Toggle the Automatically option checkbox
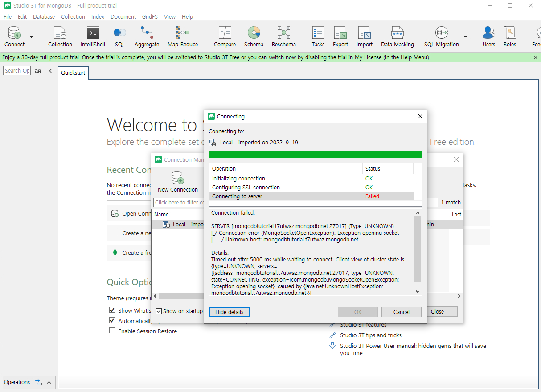This screenshot has width=541, height=392. tap(112, 320)
